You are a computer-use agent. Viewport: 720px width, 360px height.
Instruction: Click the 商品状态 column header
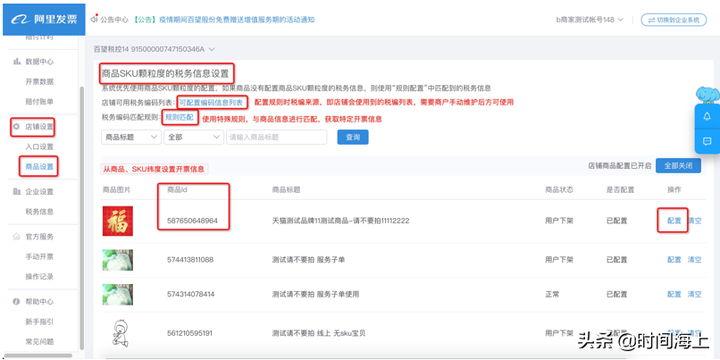pyautogui.click(x=559, y=190)
